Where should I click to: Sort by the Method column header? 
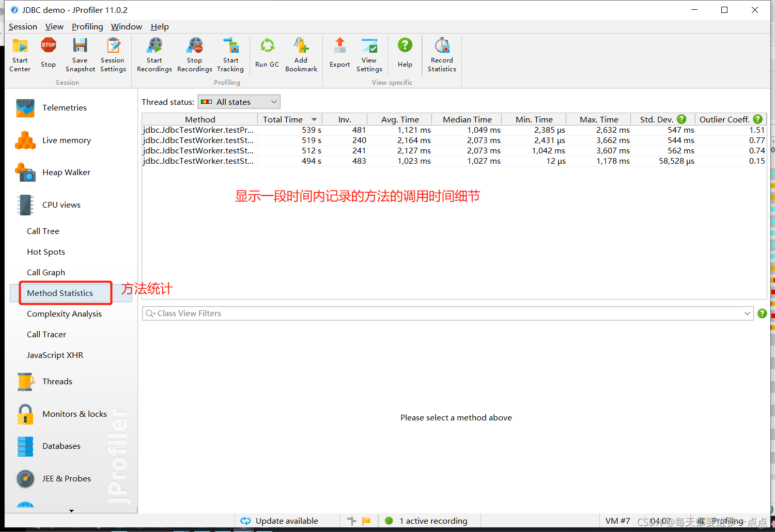coord(200,119)
